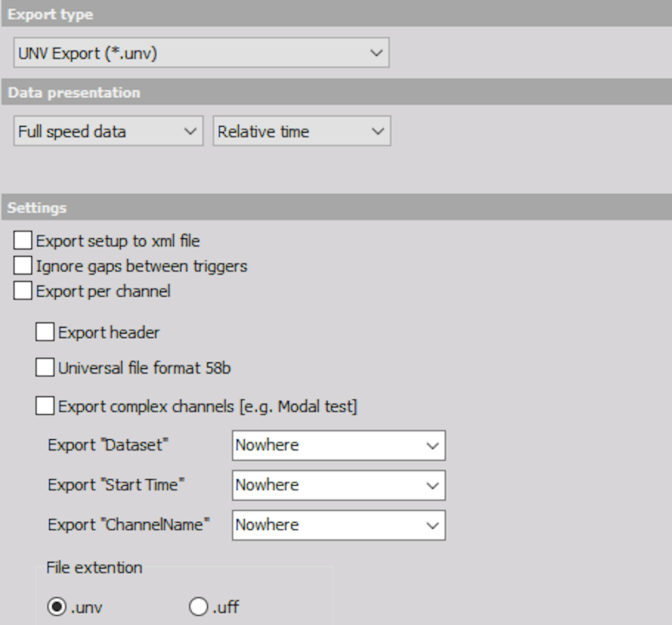Open the Export "Start Time" dropdown
Screen dimensions: 672x625
(x=339, y=485)
